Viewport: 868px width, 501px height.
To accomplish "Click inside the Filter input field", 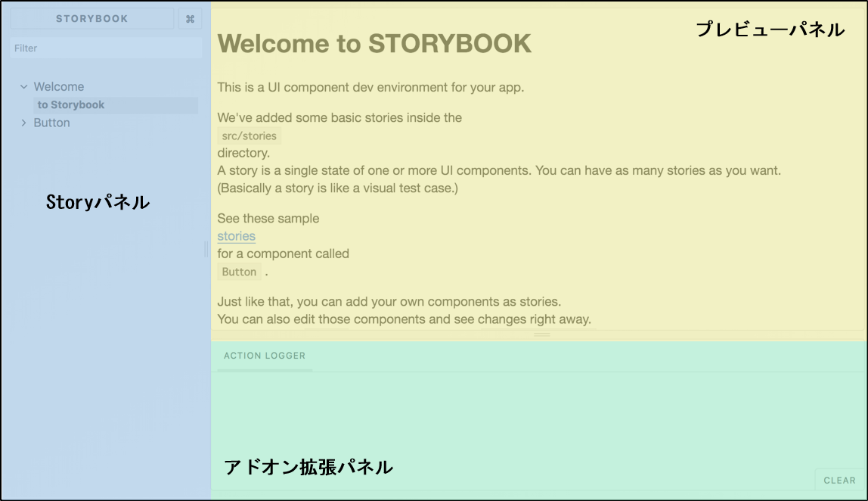I will pos(104,48).
